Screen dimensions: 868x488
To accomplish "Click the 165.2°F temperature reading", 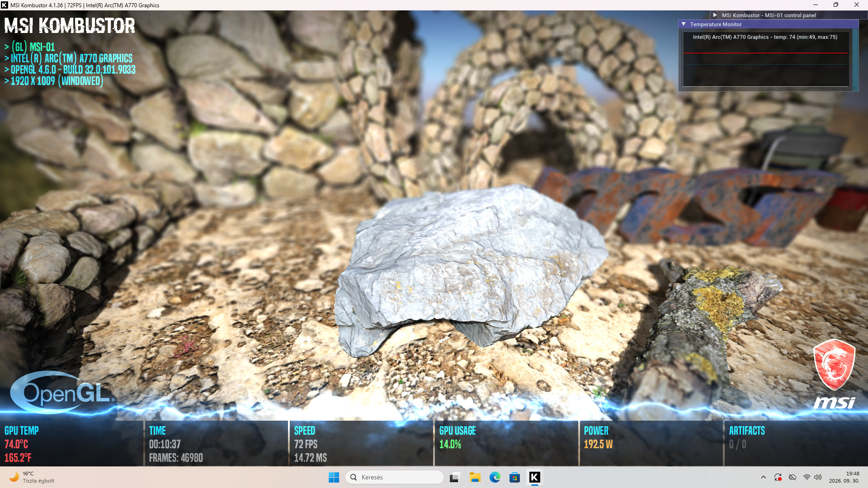I will 18,458.
